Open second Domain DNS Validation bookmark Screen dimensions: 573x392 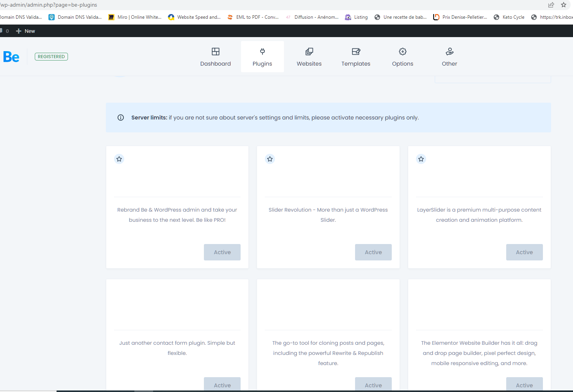pos(75,17)
